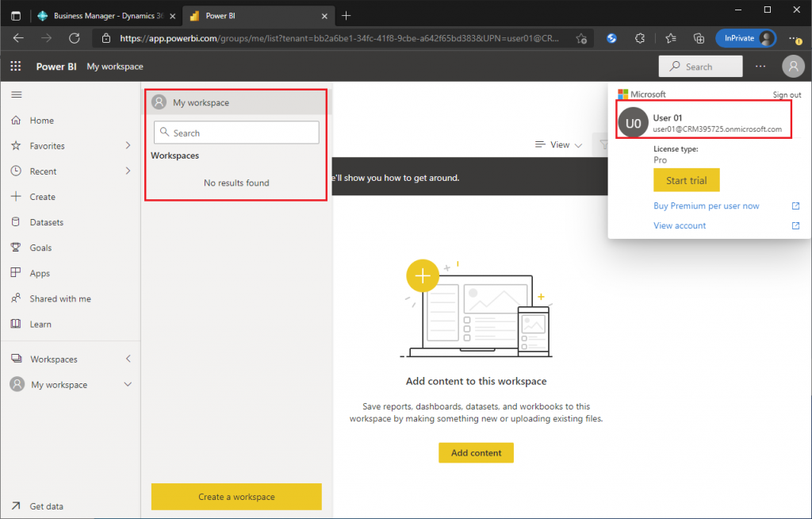This screenshot has width=812, height=519.
Task: Switch to the Business Manager Dynamics tab
Action: coord(108,16)
